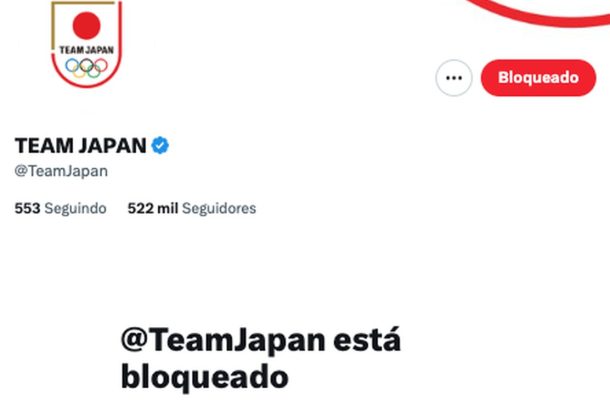Click the word bloqueado in heading's second line
Screen dimensions: 610x400
click(x=205, y=377)
